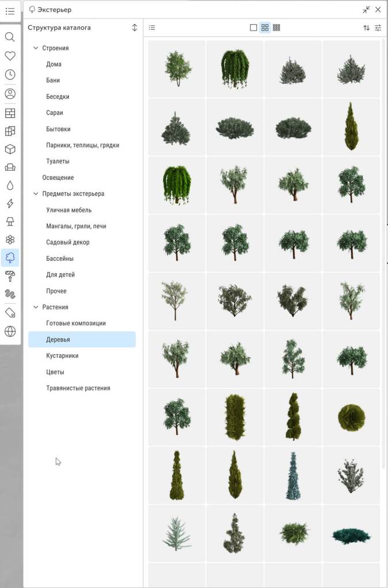This screenshot has height=588, width=388.
Task: Click the sort order arrows icon
Action: point(366,28)
